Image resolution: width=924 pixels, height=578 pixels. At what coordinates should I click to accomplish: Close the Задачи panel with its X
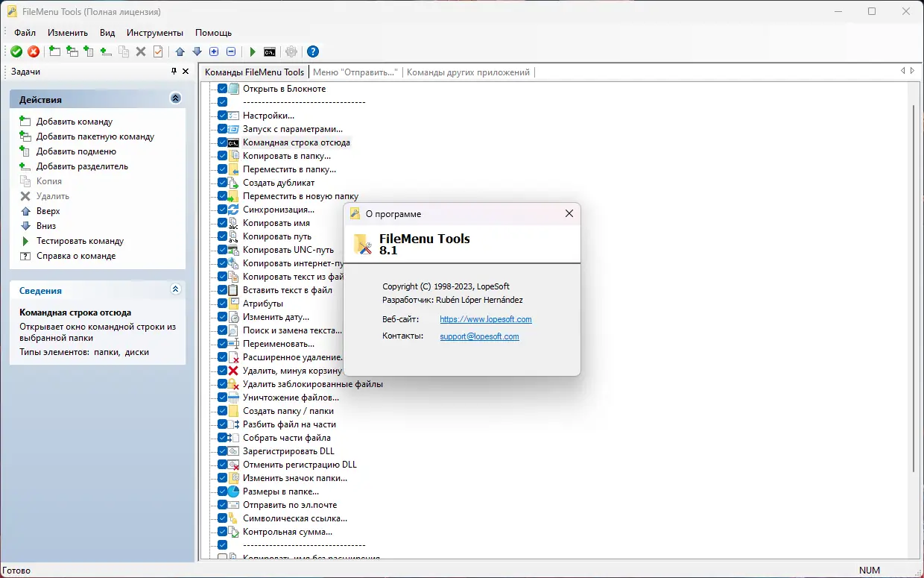186,72
